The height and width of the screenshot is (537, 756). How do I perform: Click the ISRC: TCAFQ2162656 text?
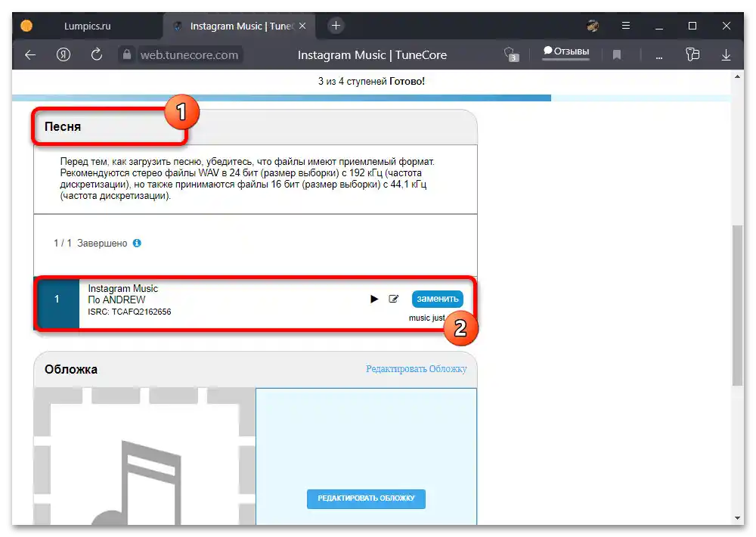coord(129,312)
